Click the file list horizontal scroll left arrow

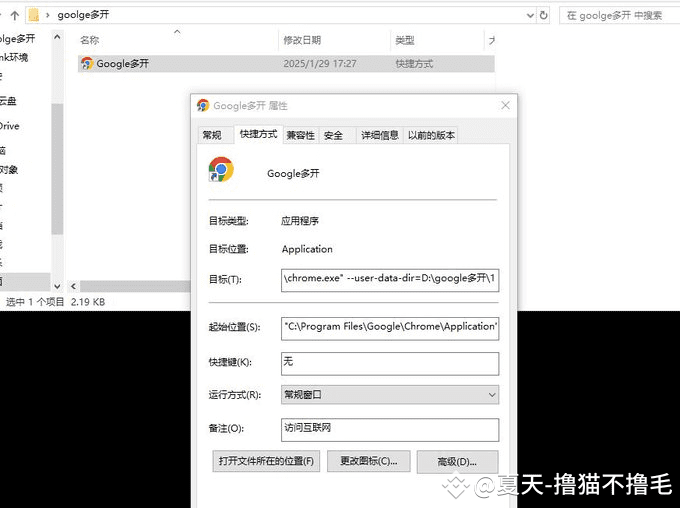(73, 286)
